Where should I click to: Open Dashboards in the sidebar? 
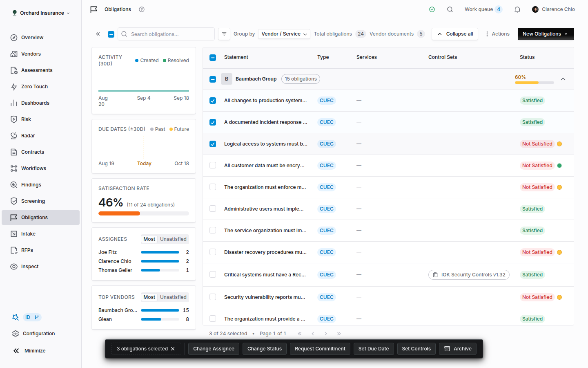pos(40,103)
